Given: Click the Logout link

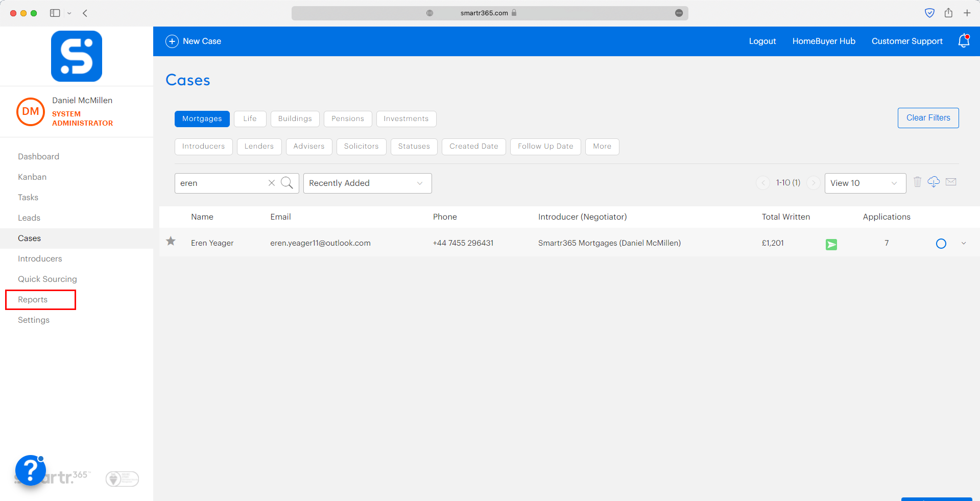Looking at the screenshot, I should 762,41.
